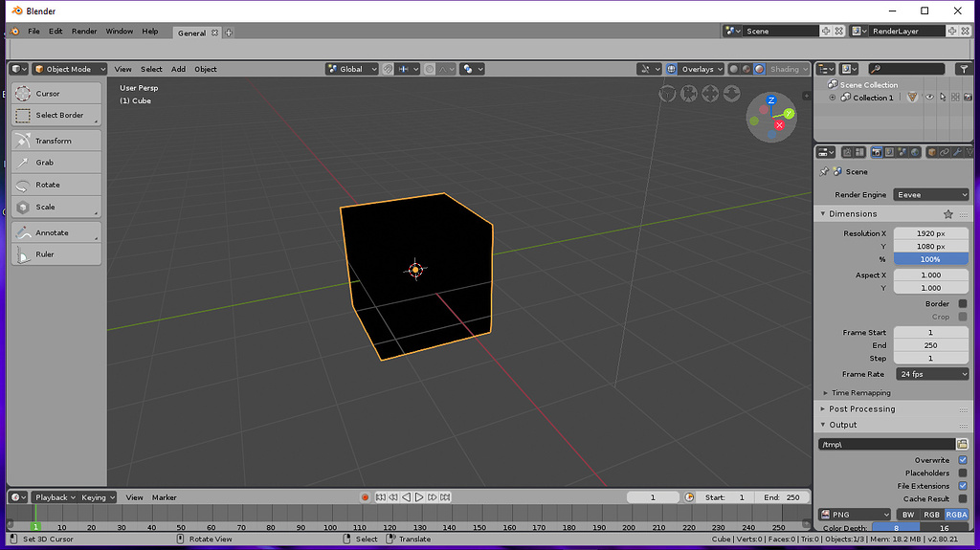Toggle the Border checkbox
This screenshot has width=980, height=550.
pyautogui.click(x=963, y=304)
